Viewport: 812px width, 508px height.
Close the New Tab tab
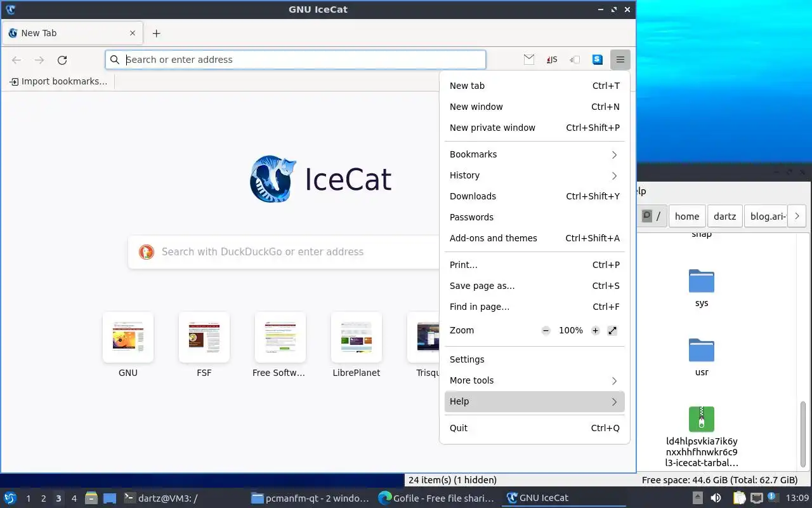[x=133, y=33]
